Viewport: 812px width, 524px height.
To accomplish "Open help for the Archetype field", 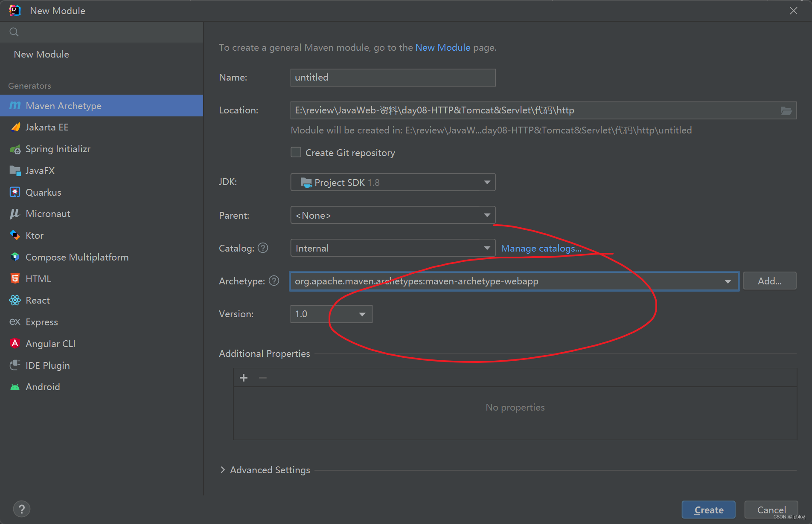I will (x=274, y=281).
